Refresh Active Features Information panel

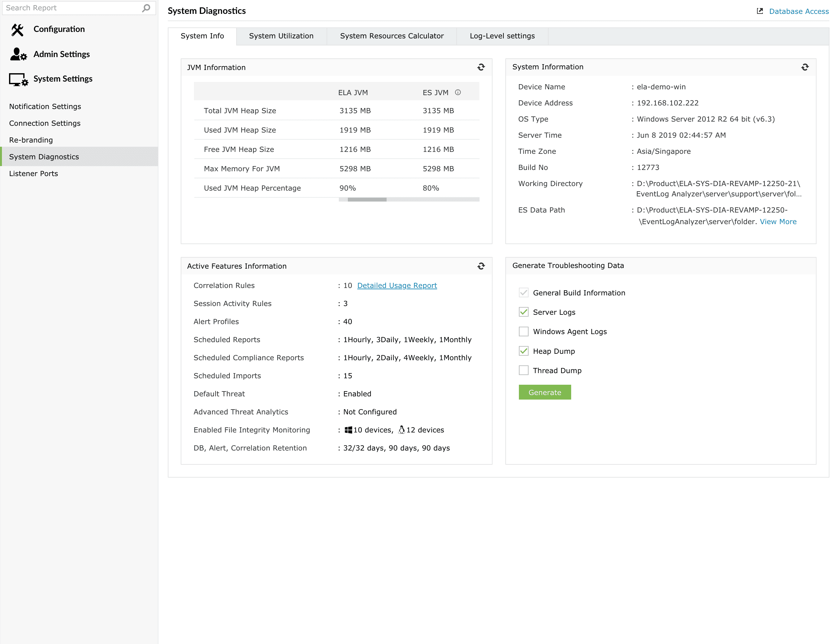coord(481,266)
